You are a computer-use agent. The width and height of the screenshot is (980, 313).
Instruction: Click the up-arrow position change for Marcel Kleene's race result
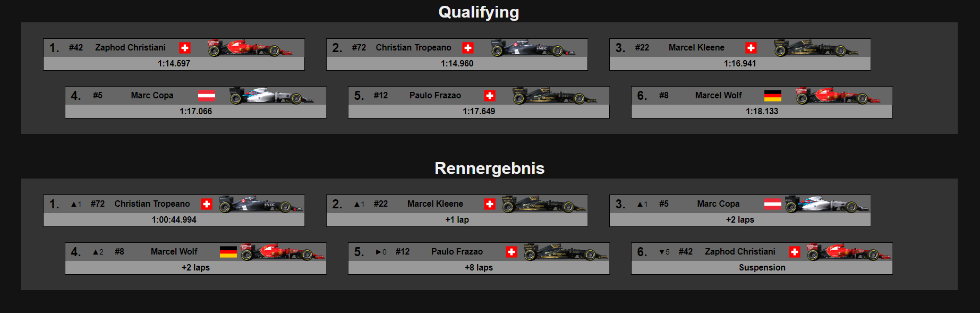click(360, 204)
